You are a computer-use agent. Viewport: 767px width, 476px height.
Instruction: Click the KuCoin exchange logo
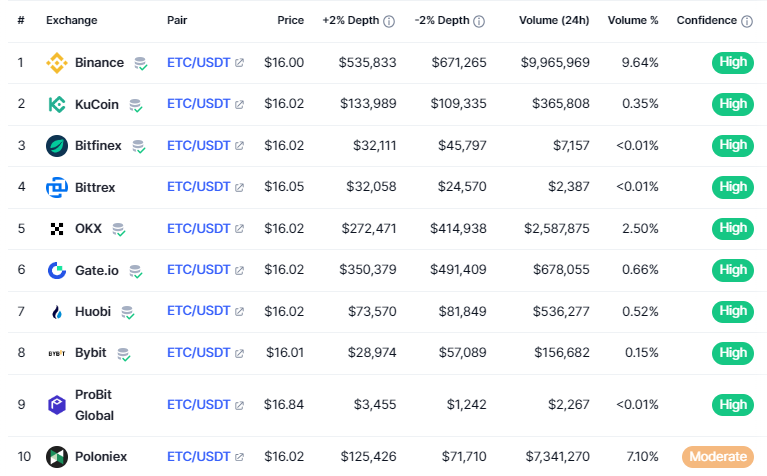(57, 104)
